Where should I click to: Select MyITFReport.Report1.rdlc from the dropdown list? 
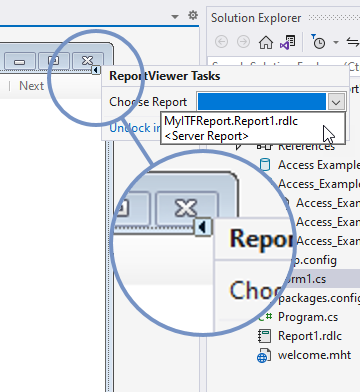[x=231, y=121]
